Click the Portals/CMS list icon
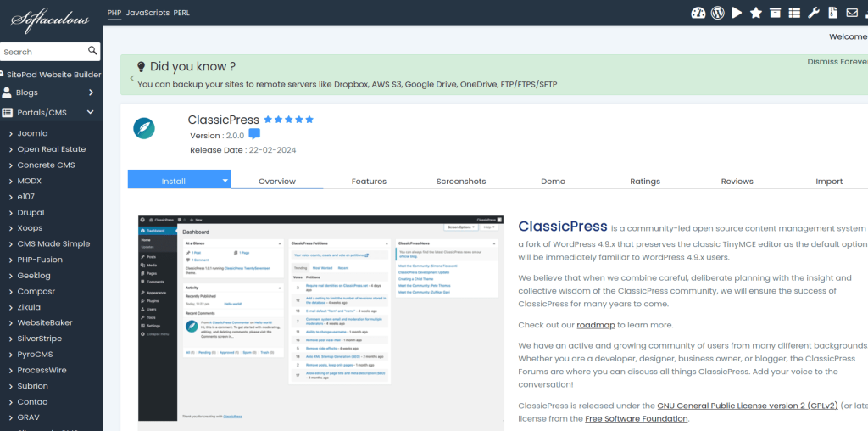 [7, 113]
